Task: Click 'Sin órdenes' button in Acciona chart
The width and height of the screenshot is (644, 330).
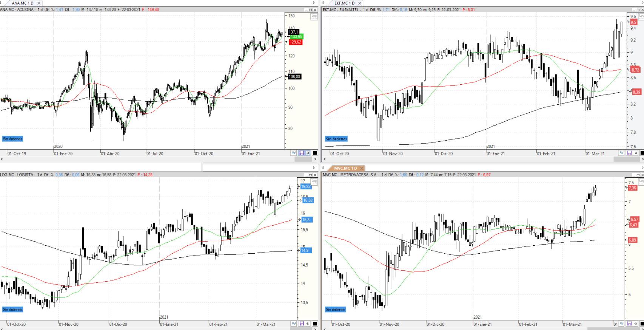Action: [12, 139]
